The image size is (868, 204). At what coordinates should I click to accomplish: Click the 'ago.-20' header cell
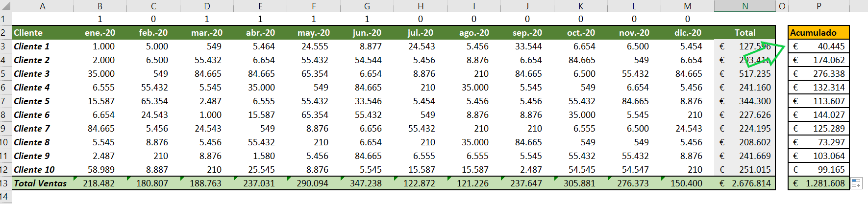[474, 33]
